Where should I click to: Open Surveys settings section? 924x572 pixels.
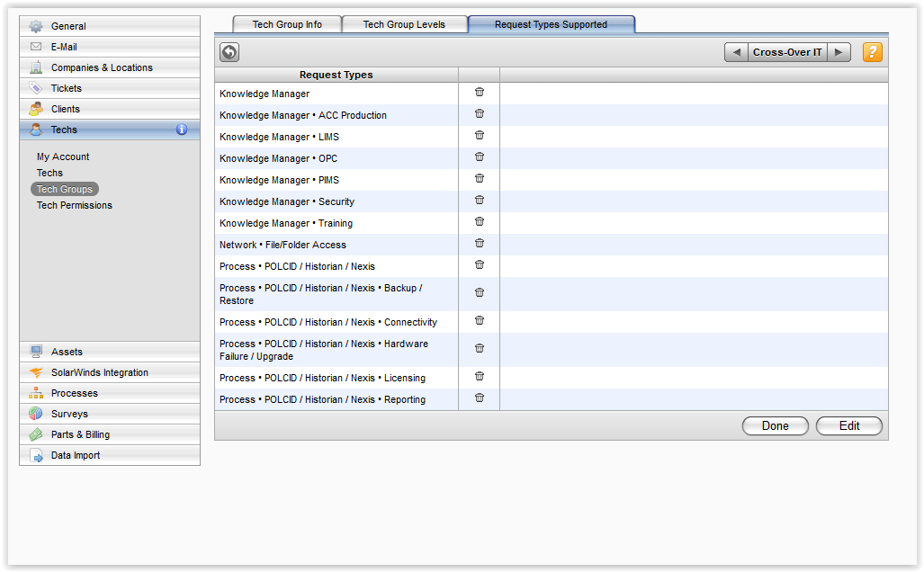(110, 414)
